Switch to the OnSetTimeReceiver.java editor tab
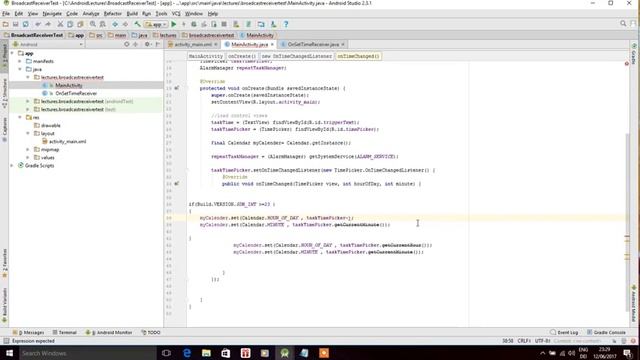Screen dimensions: 640x360 point(313,44)
